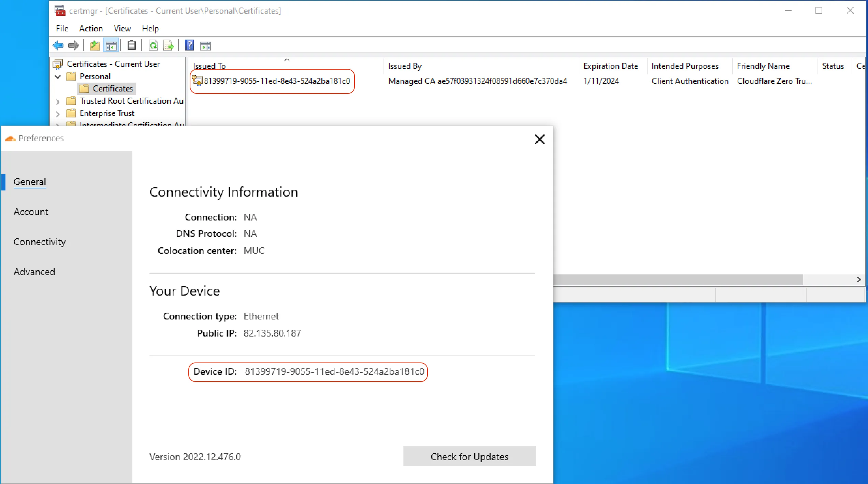Select the certificate issued to 81399719-9055-11ed
The width and height of the screenshot is (868, 484).
[276, 81]
